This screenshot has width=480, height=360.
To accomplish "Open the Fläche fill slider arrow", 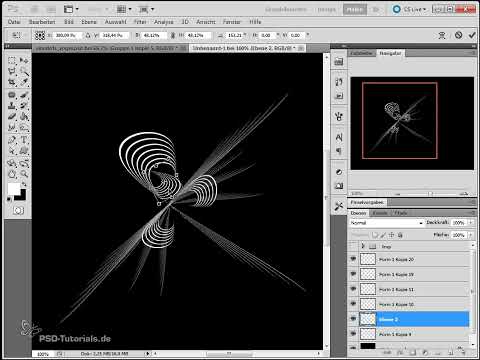I will pyautogui.click(x=471, y=235).
